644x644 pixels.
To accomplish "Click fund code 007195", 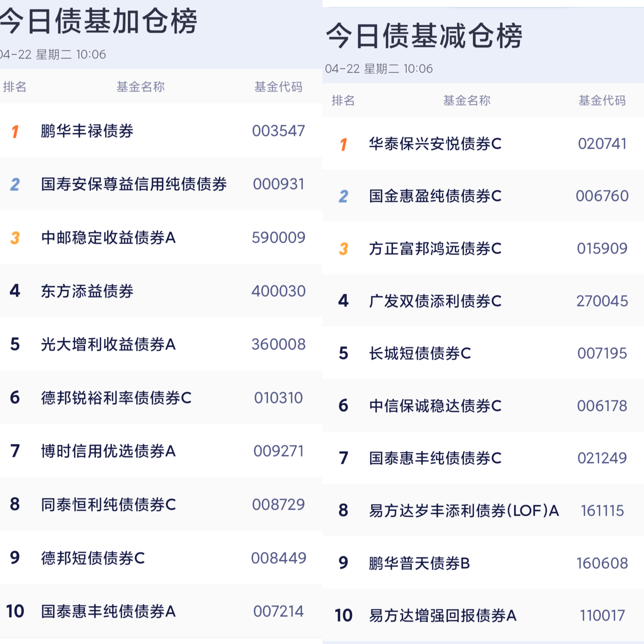I will pyautogui.click(x=602, y=353).
